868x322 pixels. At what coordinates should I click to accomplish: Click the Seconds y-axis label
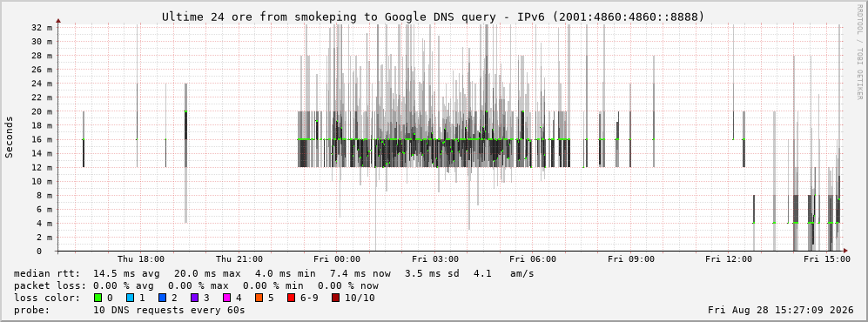coord(10,138)
